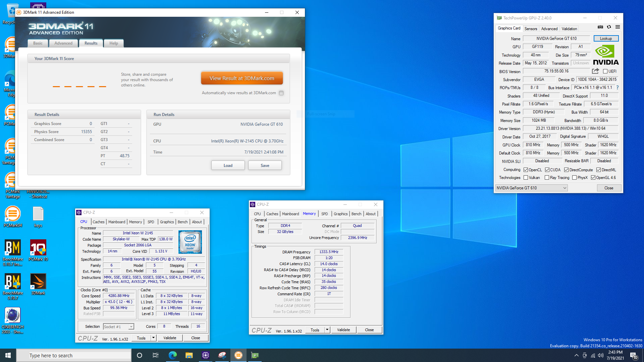Expand Tools dropdown arrow in CPU-Z CPU window
644x362 pixels.
(153, 338)
